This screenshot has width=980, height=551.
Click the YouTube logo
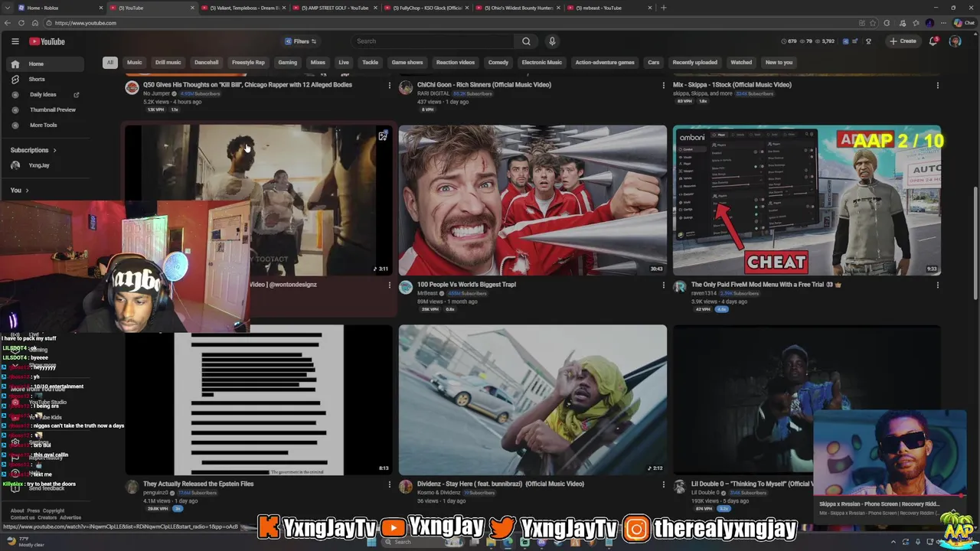pyautogui.click(x=47, y=41)
